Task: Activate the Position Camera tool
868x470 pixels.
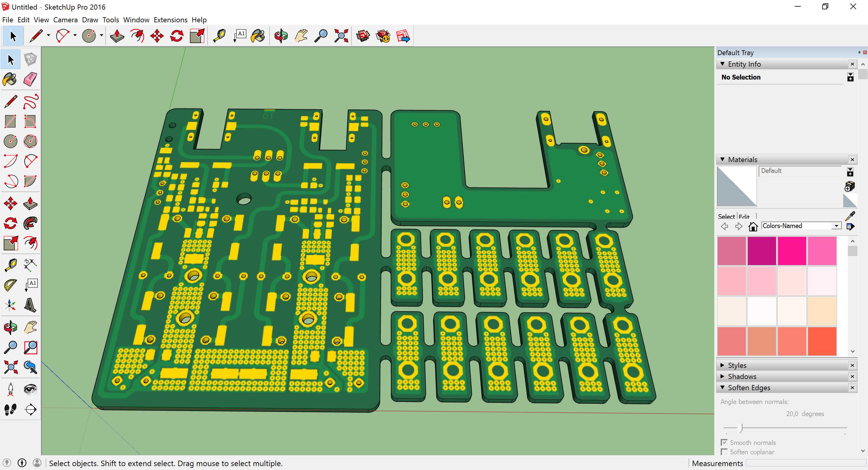Action: point(11,389)
